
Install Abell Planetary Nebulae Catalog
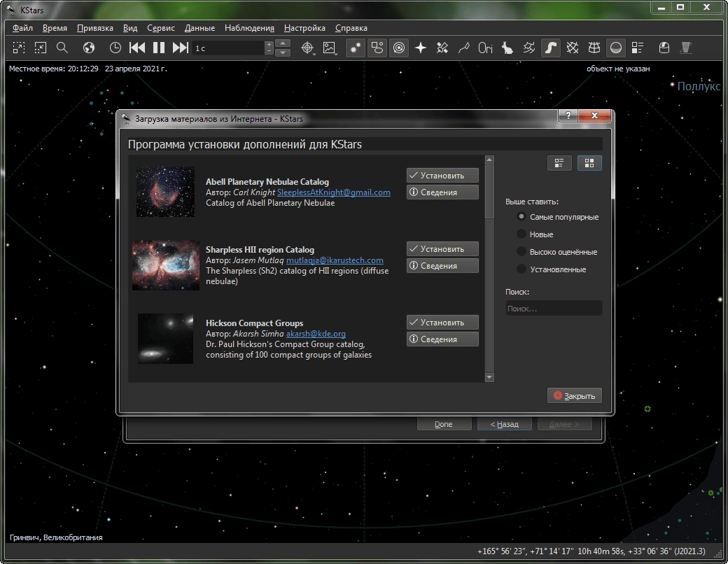point(442,176)
